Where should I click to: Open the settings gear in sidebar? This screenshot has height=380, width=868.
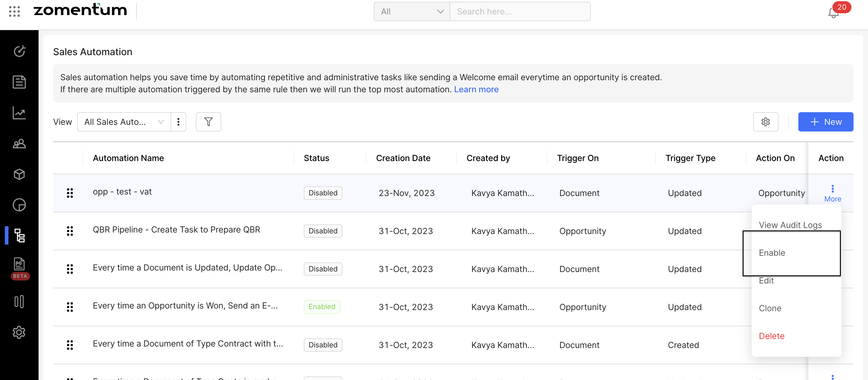click(x=19, y=332)
